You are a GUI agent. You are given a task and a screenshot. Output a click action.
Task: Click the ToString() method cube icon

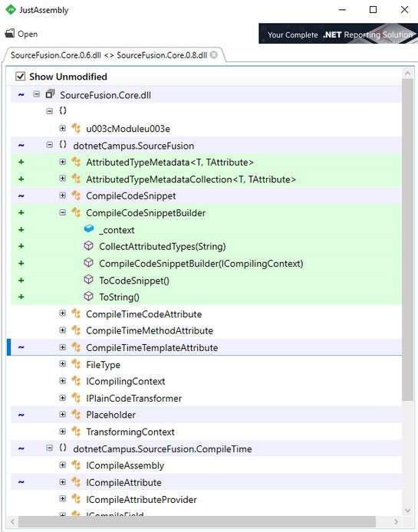[89, 296]
